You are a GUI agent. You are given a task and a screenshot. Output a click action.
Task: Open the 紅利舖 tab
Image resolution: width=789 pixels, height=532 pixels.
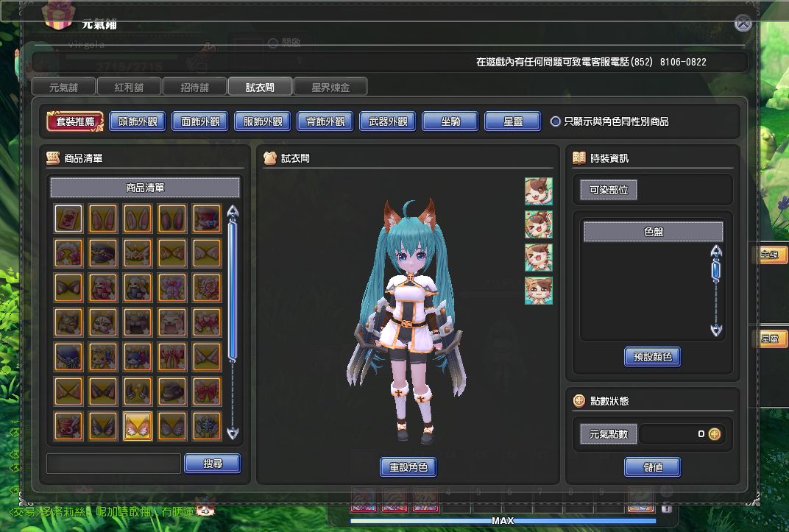129,87
